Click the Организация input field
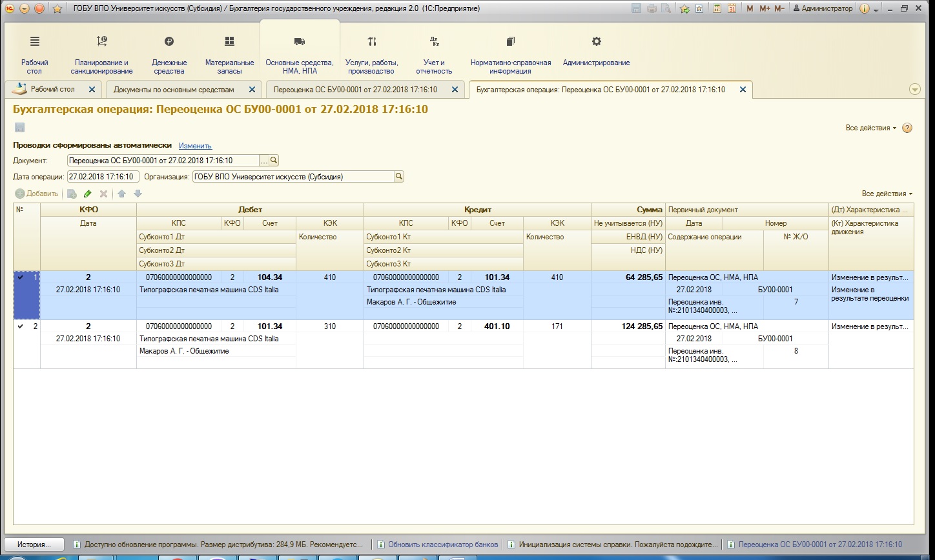Screen dimensions: 935x560 pyautogui.click(x=293, y=177)
